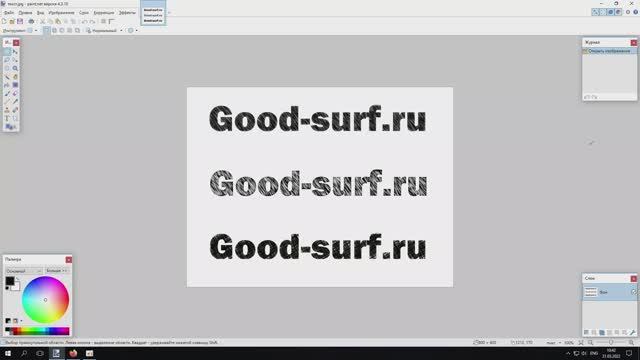Click the Paste clipboard icon

(x=58, y=21)
